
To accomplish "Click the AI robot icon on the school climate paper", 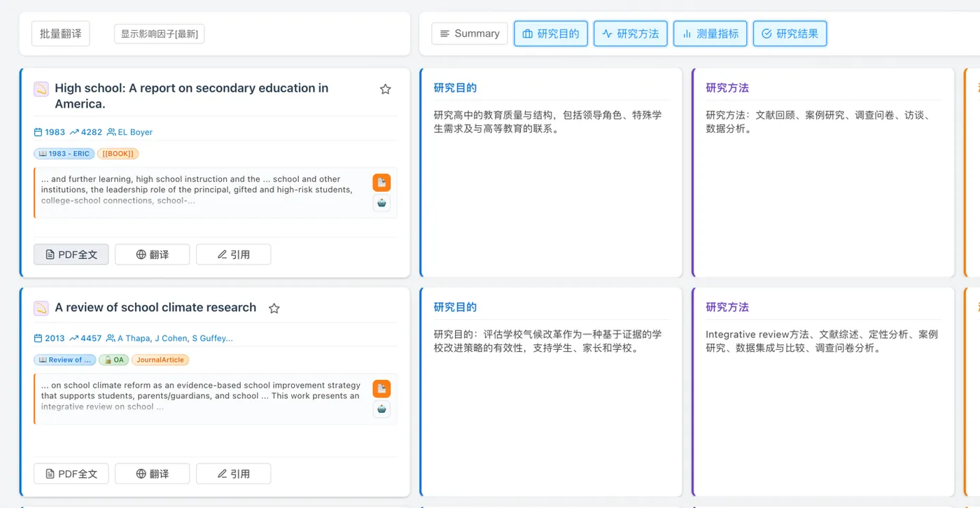I will click(x=381, y=409).
